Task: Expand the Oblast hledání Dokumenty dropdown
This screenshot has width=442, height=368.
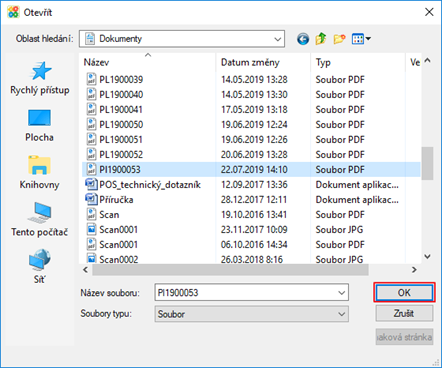Action: 277,39
